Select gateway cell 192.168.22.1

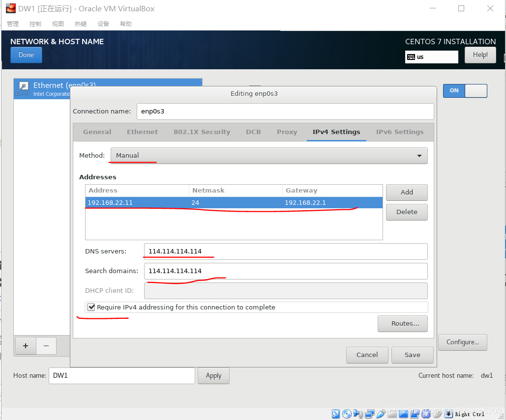[305, 203]
